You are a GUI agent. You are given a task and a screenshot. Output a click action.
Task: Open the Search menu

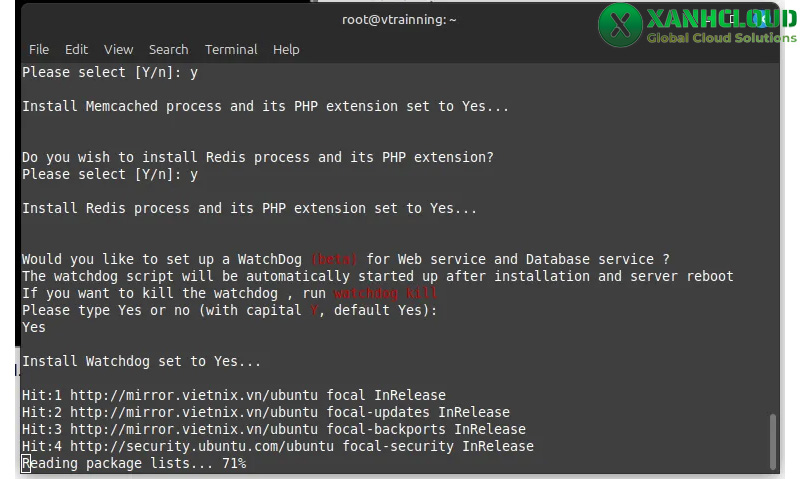point(168,49)
